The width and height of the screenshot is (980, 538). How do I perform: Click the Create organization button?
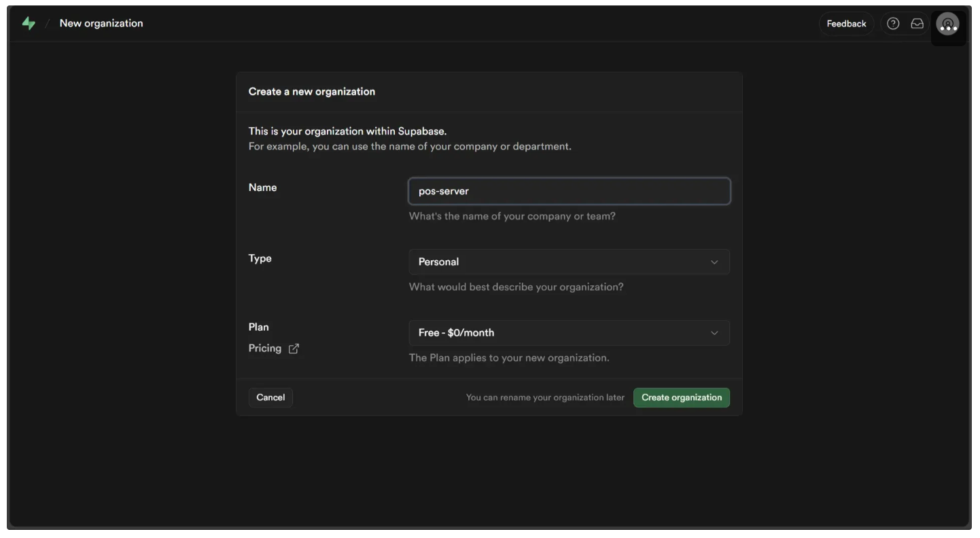(682, 397)
